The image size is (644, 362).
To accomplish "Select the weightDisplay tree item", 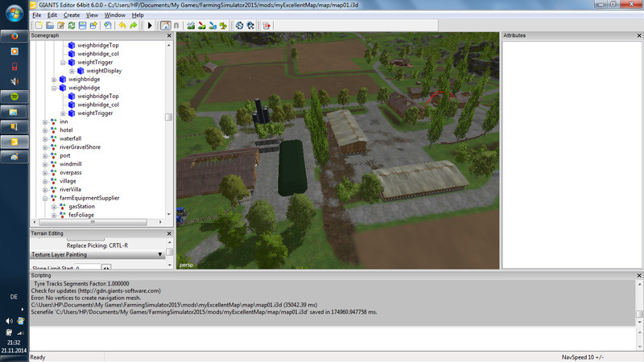I will tap(104, 71).
